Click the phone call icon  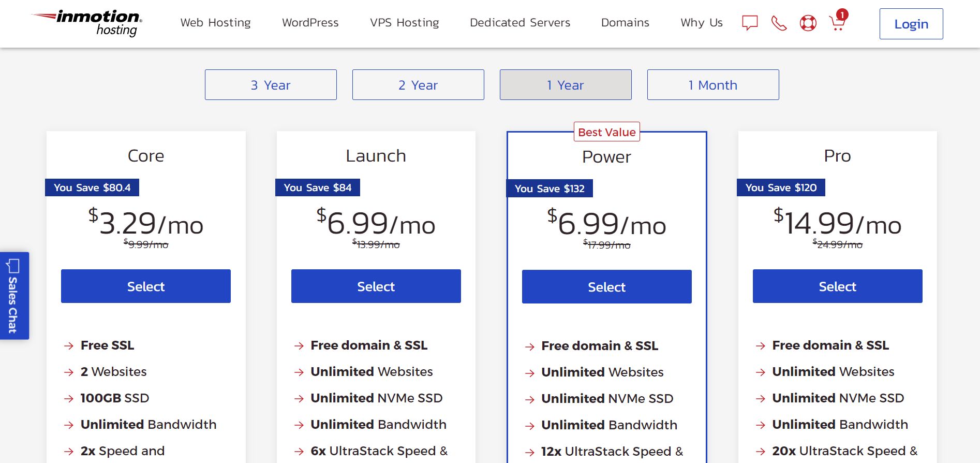pos(779,23)
